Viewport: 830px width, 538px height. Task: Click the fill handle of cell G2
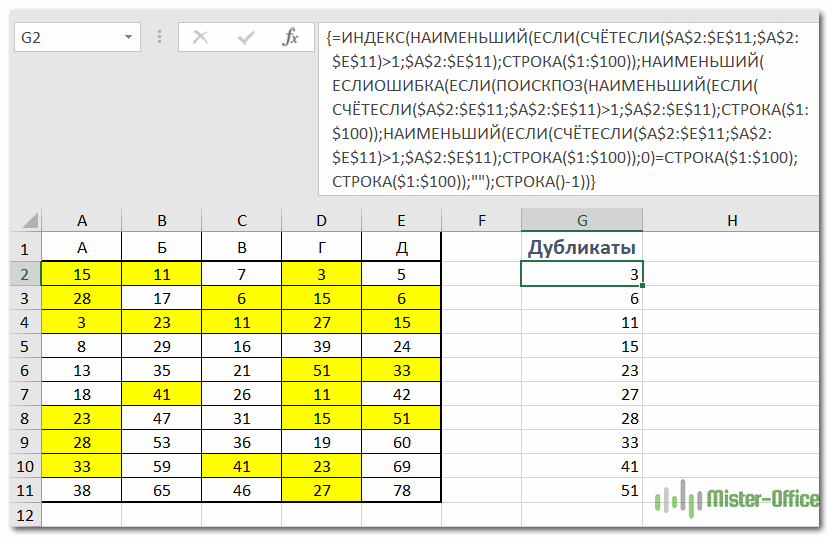click(x=642, y=286)
